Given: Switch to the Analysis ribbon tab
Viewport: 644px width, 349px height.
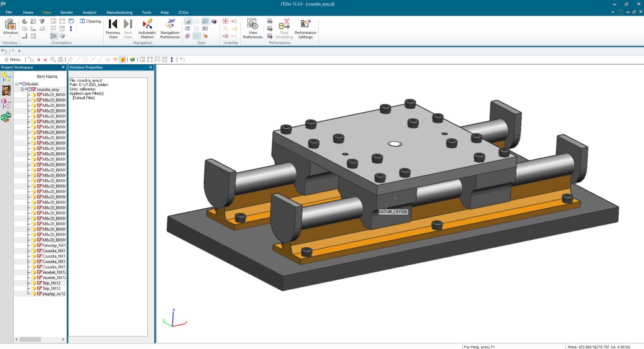Looking at the screenshot, I should 89,12.
